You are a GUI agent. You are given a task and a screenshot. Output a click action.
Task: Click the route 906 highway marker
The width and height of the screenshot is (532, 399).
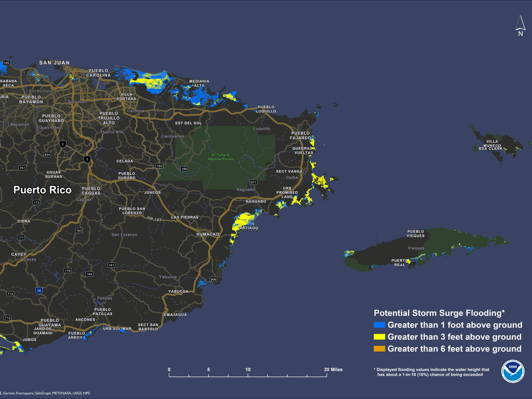pyautogui.click(x=213, y=279)
